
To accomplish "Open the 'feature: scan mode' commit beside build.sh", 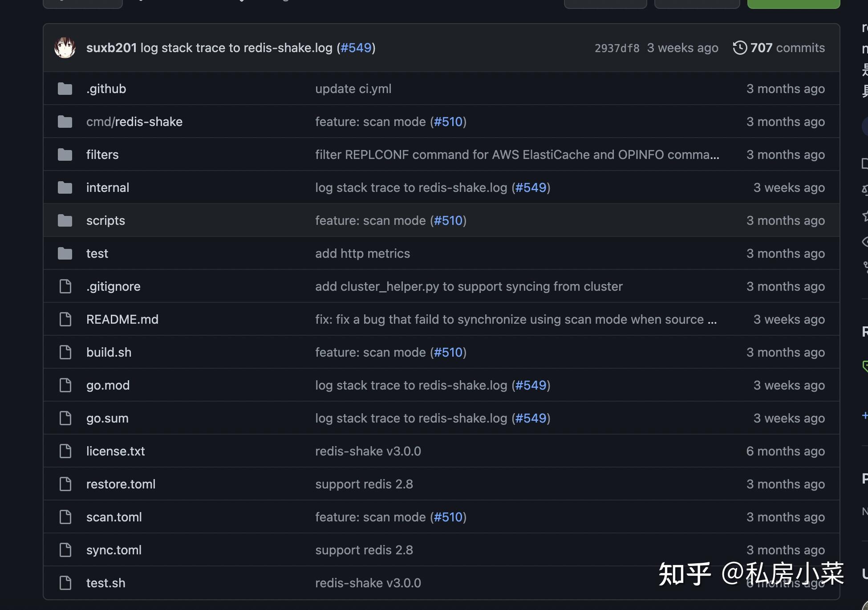I will point(371,352).
